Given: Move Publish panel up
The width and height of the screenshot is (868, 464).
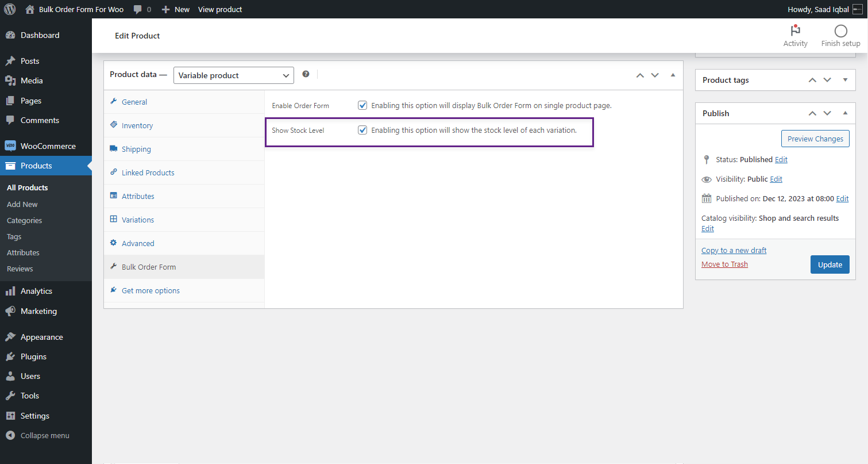Looking at the screenshot, I should [812, 113].
